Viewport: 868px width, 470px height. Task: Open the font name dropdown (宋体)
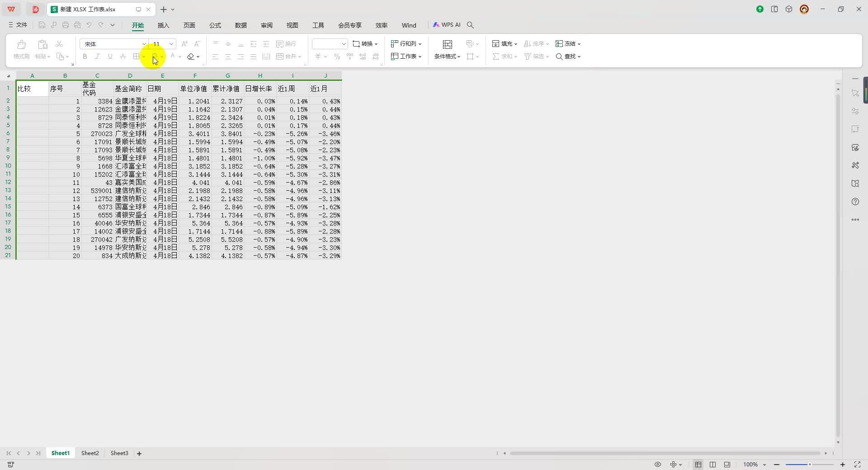[144, 44]
